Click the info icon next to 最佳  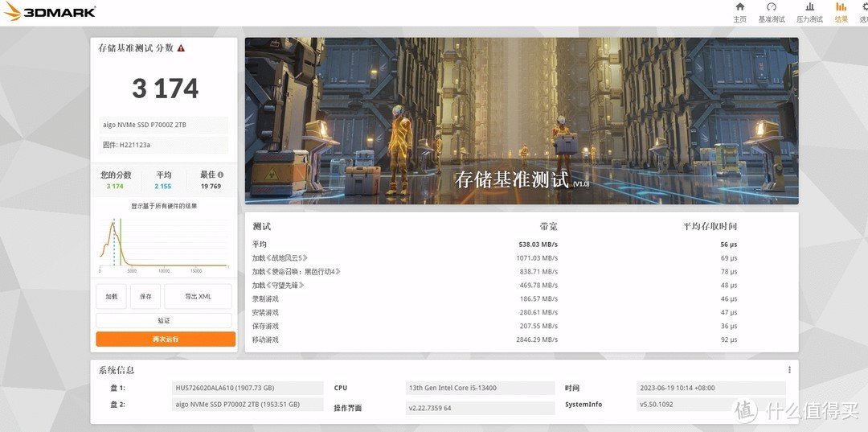pos(220,175)
